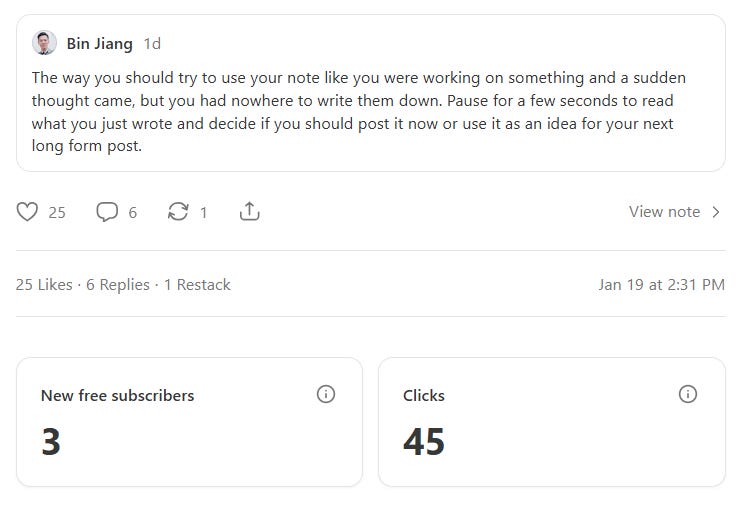Open the info icon for Clicks

[x=688, y=394]
